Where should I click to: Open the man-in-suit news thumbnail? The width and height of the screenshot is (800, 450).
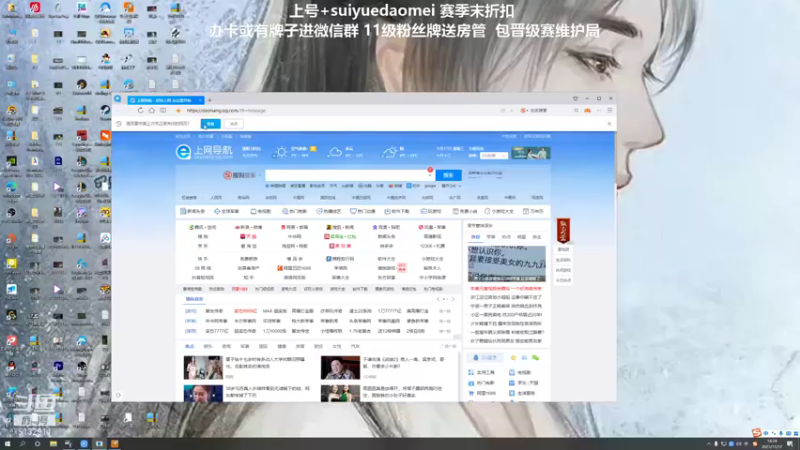point(340,367)
